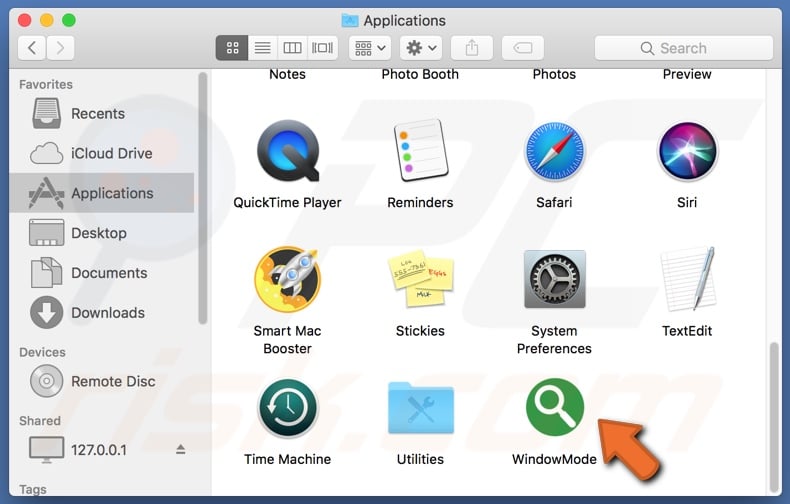Switch to column view
Viewport: 790px width, 504px height.
292,48
